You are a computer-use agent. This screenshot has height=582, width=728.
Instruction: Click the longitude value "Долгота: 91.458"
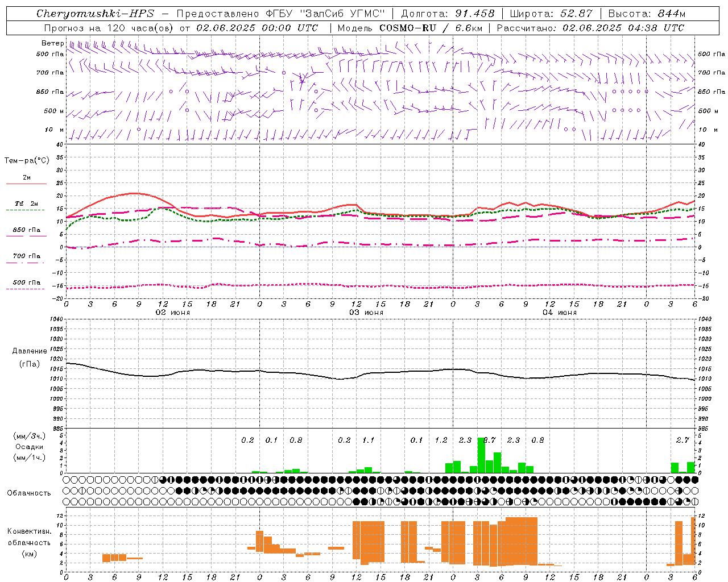pos(448,14)
